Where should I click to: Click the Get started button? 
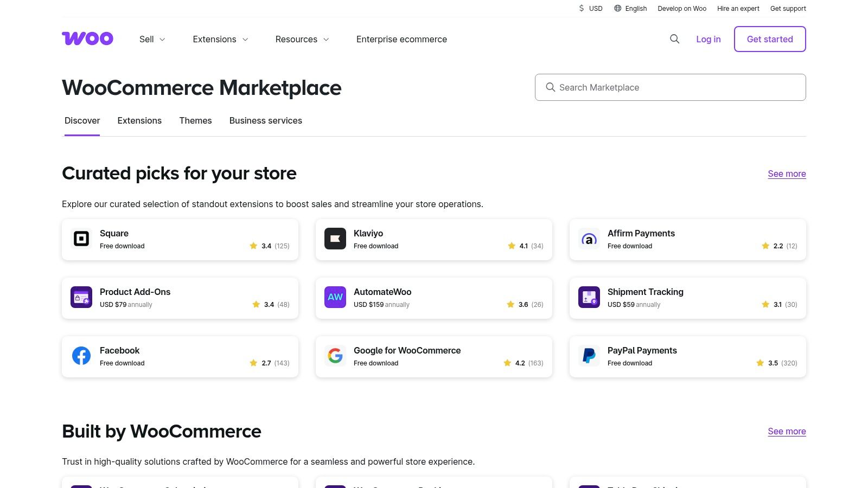(769, 39)
